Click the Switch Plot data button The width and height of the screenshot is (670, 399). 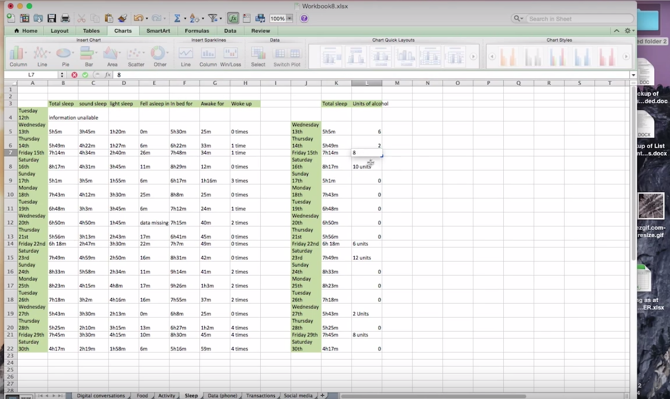(x=287, y=56)
